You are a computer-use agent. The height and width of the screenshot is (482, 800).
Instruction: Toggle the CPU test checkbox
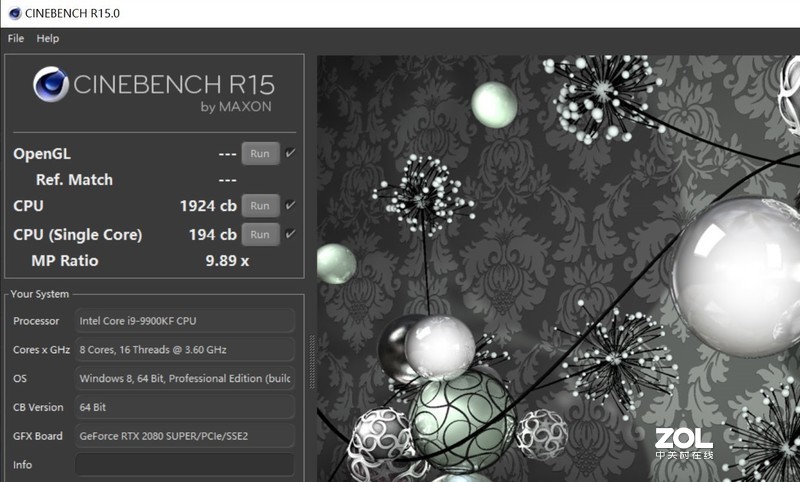point(290,206)
